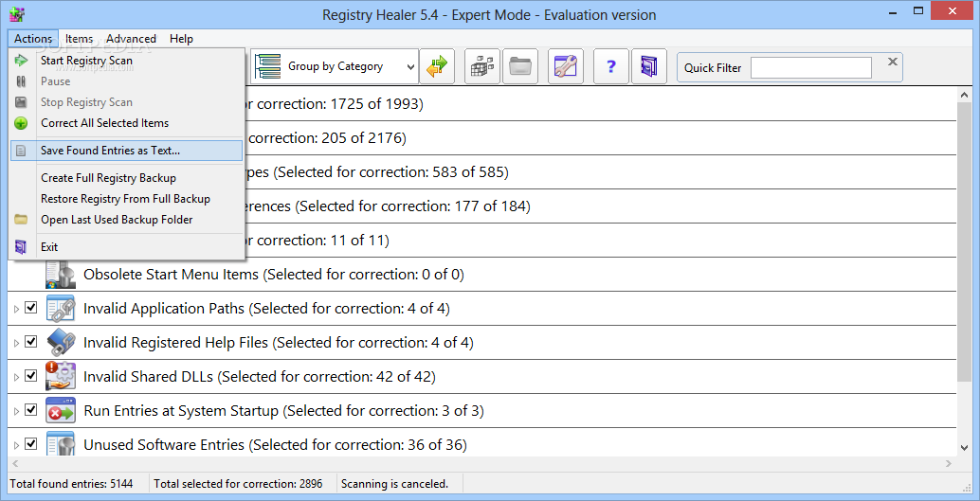Expand the Unused Software Entries category
The width and height of the screenshot is (980, 501).
pyautogui.click(x=16, y=445)
